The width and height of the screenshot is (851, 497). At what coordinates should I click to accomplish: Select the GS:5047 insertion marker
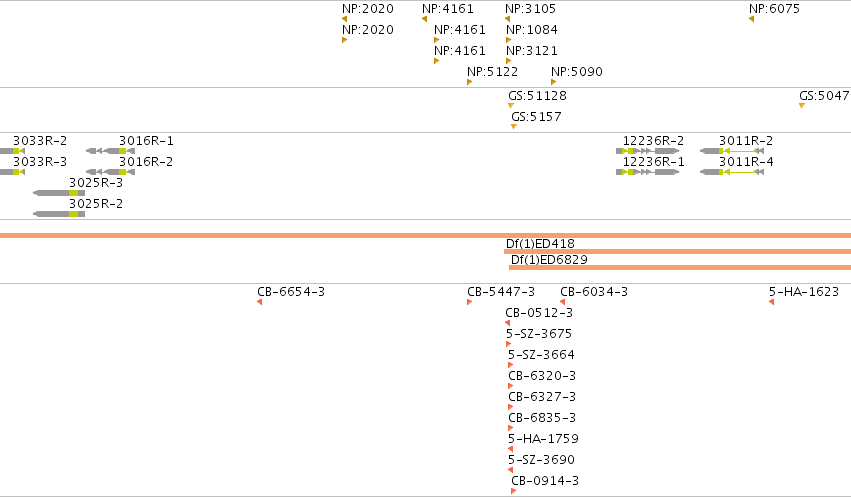tap(802, 105)
